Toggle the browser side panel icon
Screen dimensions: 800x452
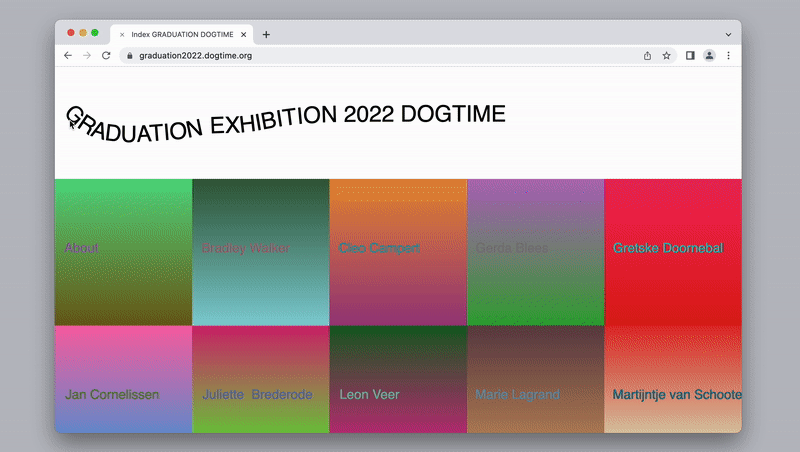coord(690,56)
